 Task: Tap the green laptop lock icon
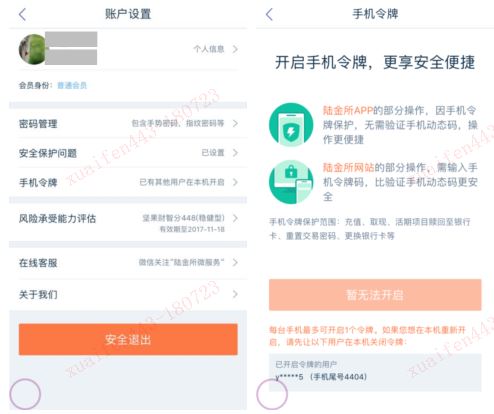(291, 182)
